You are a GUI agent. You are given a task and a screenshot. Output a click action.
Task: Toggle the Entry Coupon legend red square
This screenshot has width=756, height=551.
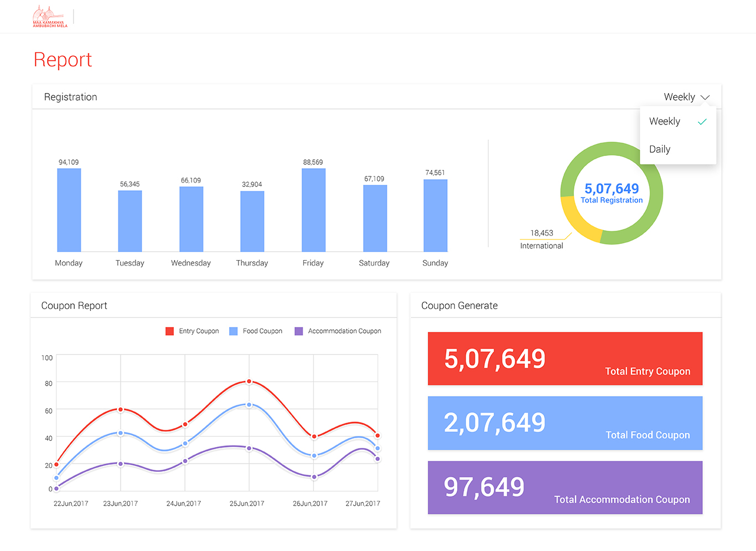click(170, 331)
